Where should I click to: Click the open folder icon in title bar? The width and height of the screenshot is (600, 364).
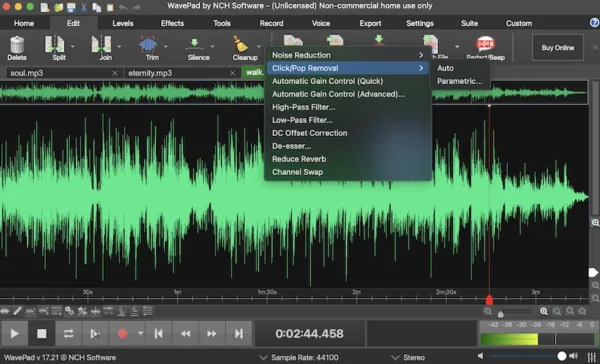click(x=58, y=7)
